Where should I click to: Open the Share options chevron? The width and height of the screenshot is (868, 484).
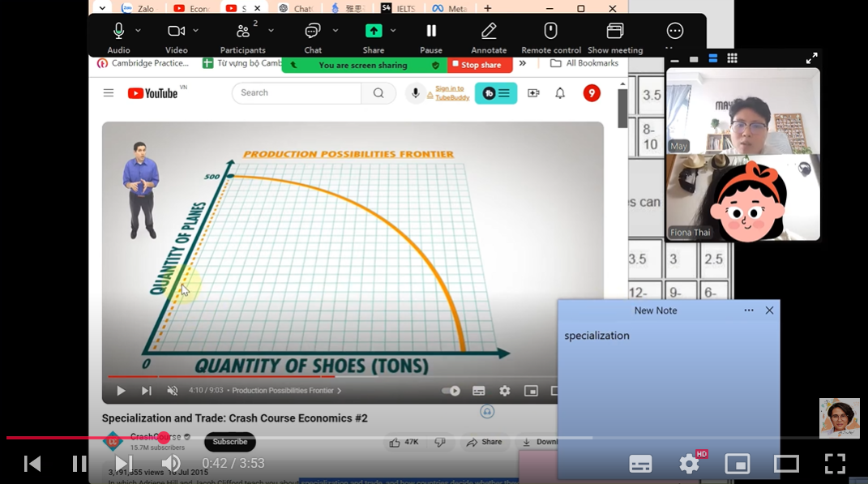(393, 31)
